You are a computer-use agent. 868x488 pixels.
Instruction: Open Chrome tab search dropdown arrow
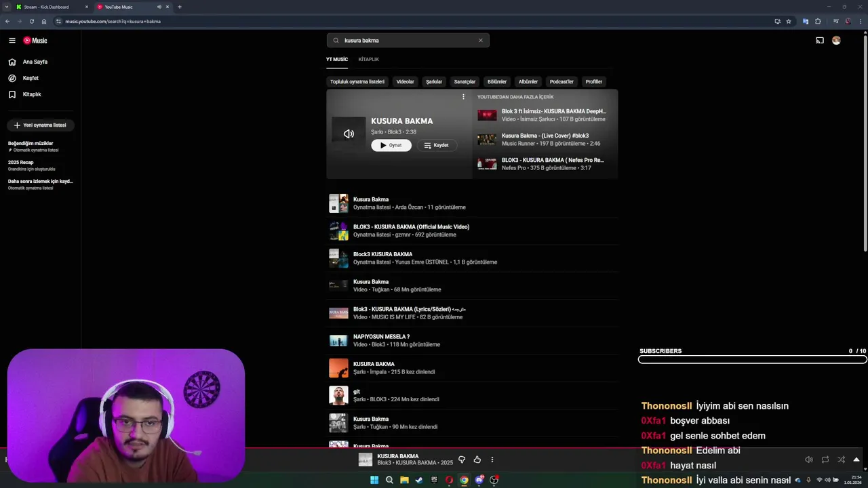coord(5,7)
